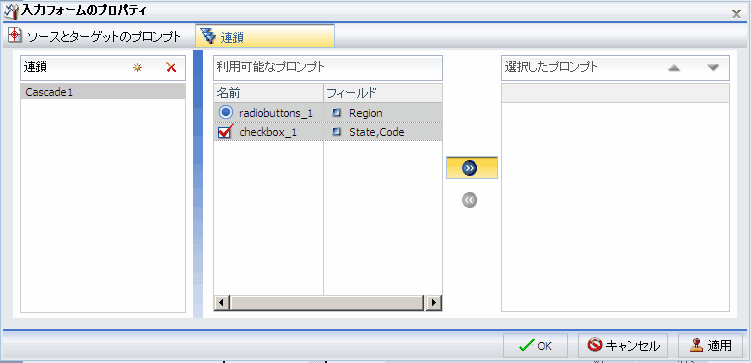
Task: Click the キャンセル button
Action: (x=623, y=346)
